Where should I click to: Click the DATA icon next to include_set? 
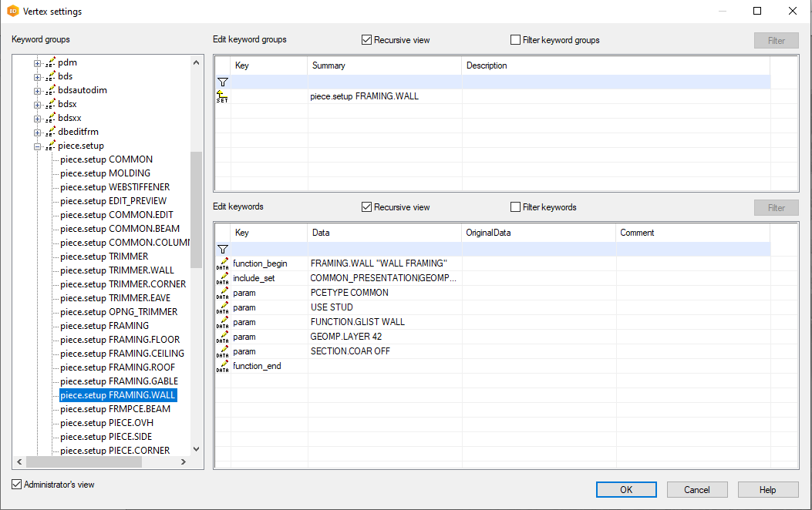[222, 278]
